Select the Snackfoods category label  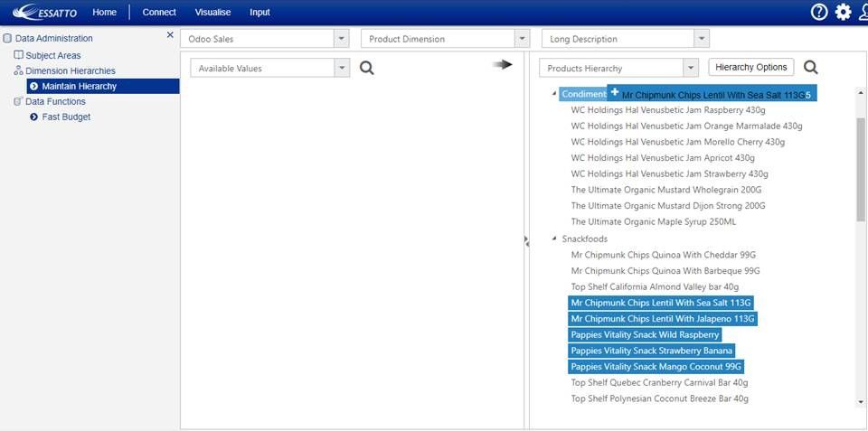coord(585,239)
